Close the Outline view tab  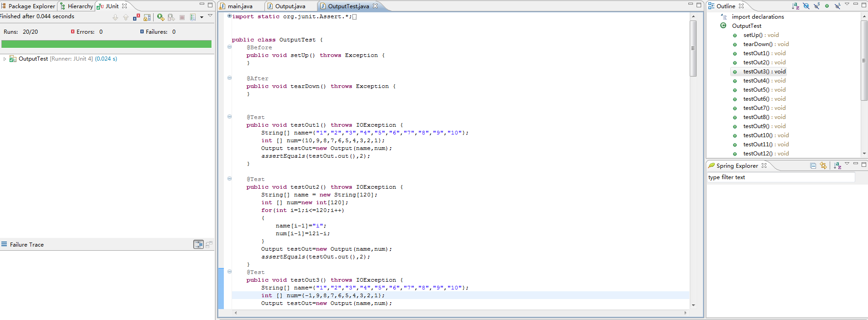tap(741, 6)
